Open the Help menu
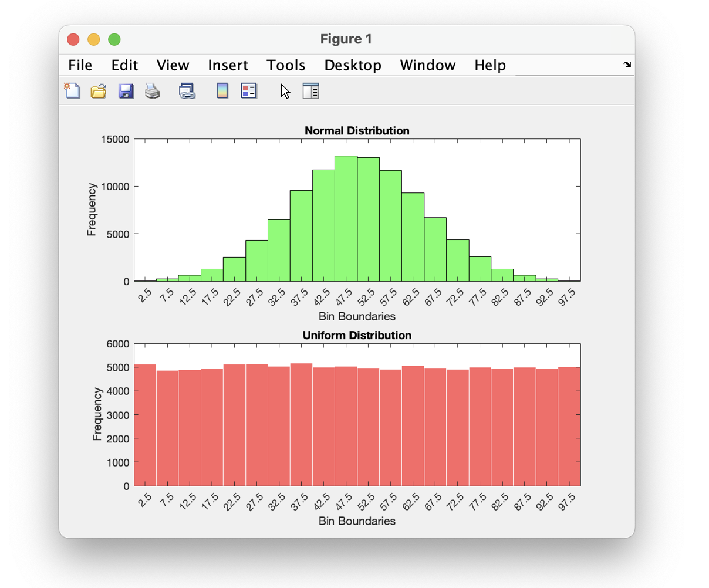709x588 pixels. 489,65
